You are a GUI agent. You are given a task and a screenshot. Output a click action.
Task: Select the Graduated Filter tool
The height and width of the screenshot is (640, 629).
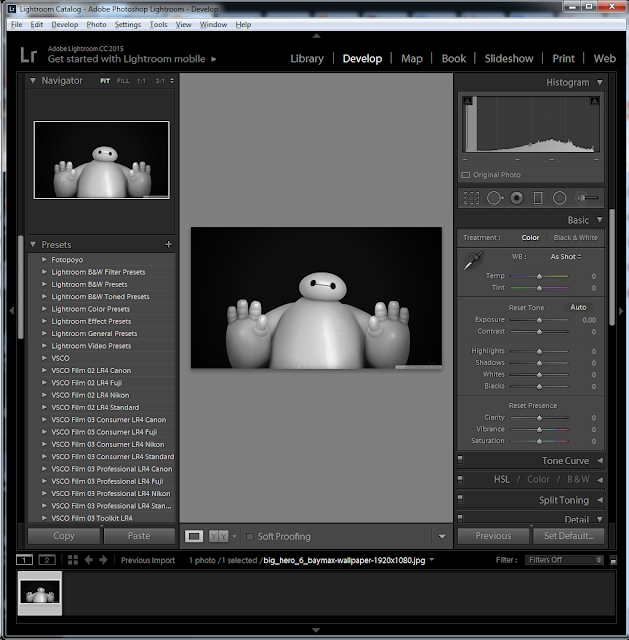pos(538,198)
